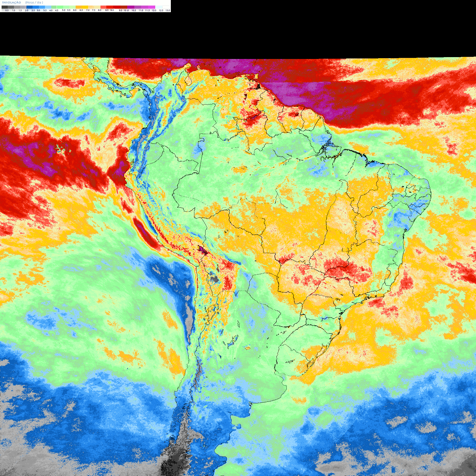Viewport: 476px width, 476px height.
Task: Select the darkest blue legend swatch
Action: coord(29,7)
